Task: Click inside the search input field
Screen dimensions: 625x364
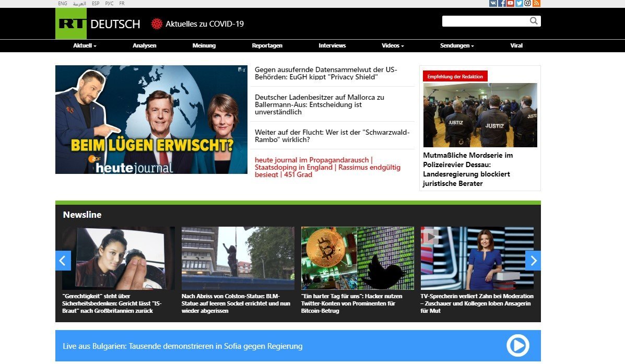Action: point(486,21)
